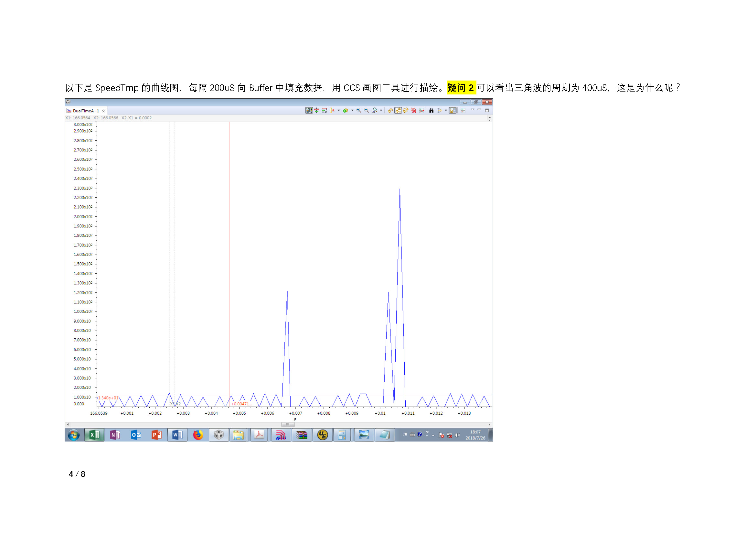Click the zoom out magnifier icon
The width and height of the screenshot is (756, 535).
(x=367, y=111)
